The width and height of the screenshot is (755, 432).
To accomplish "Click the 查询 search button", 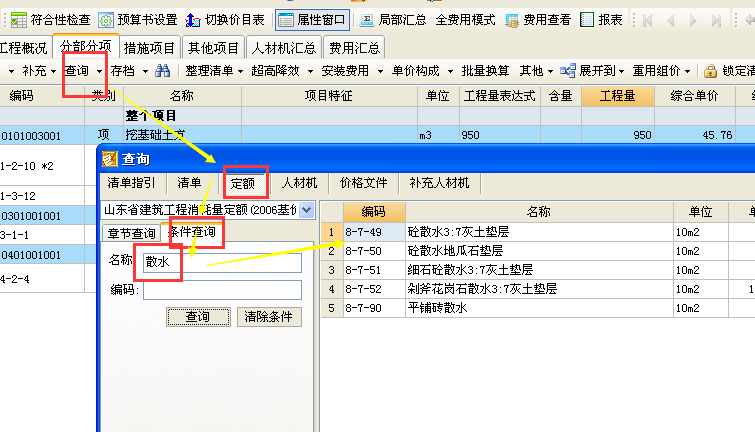I will (198, 317).
